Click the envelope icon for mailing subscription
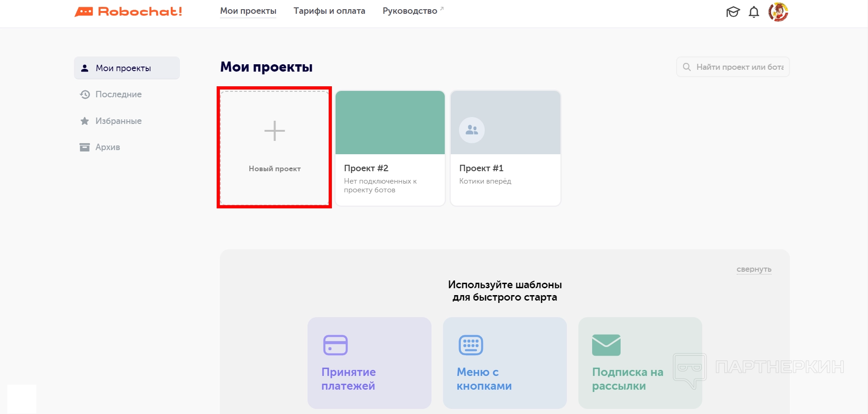This screenshot has height=414, width=868. coord(606,345)
